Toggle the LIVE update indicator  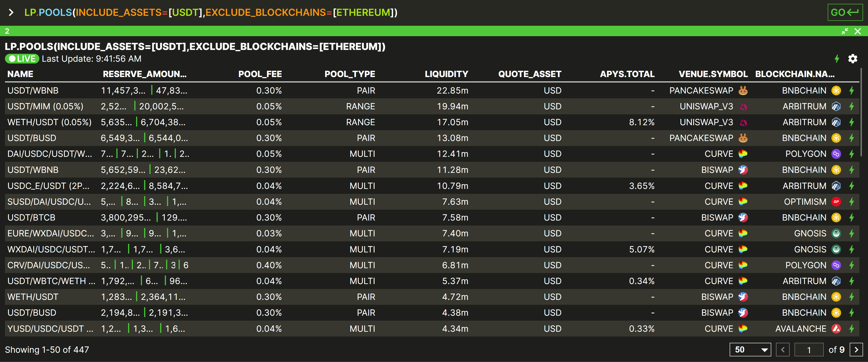[22, 59]
